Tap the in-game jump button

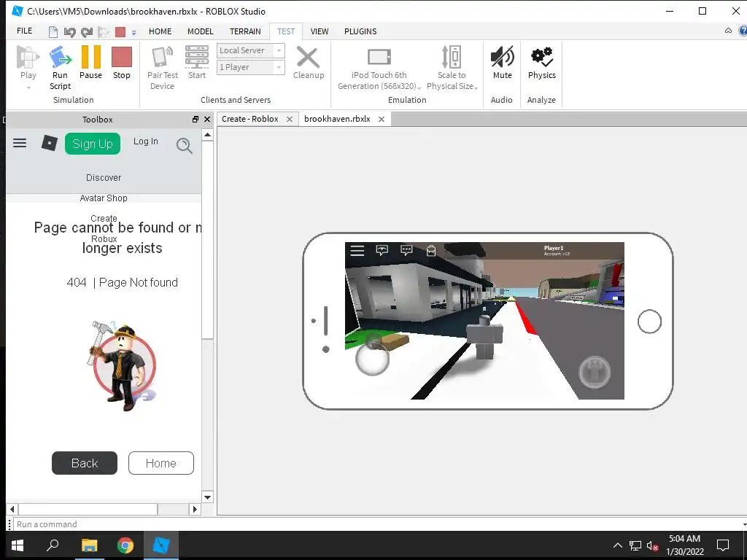594,372
